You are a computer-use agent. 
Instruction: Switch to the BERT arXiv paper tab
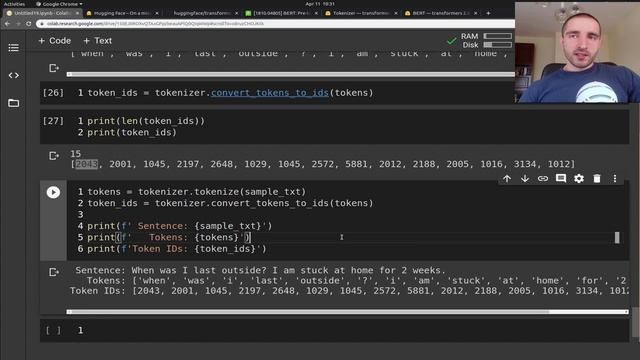(x=281, y=13)
